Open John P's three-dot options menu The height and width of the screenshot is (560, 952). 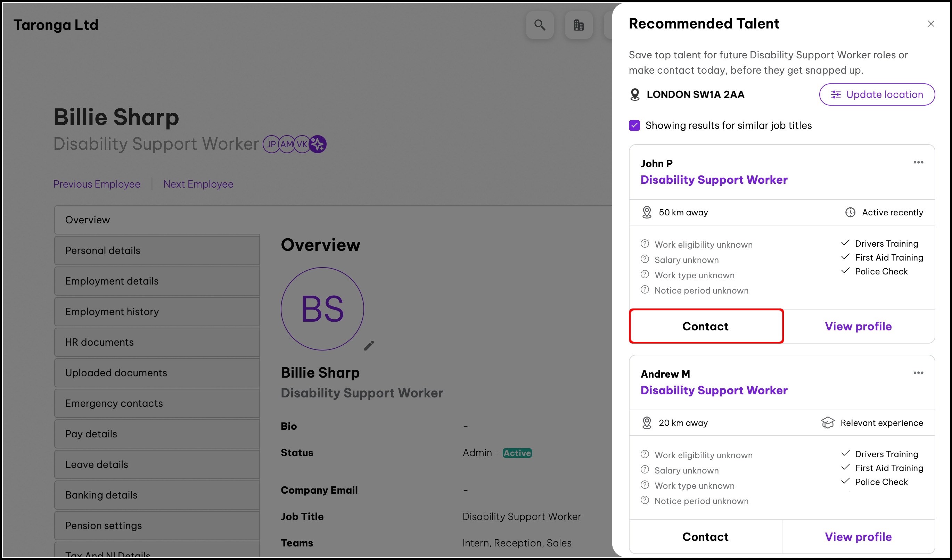tap(918, 162)
